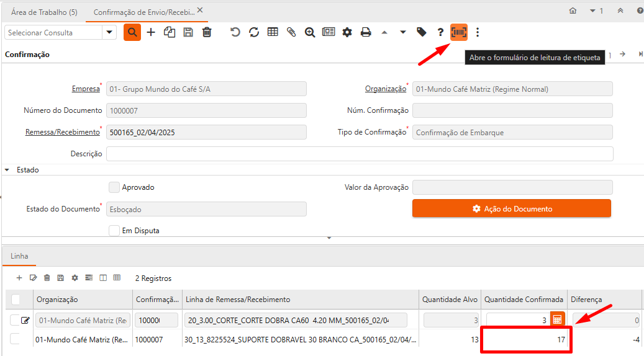Open the more options vertical dots menu
This screenshot has height=356, width=644.
478,32
